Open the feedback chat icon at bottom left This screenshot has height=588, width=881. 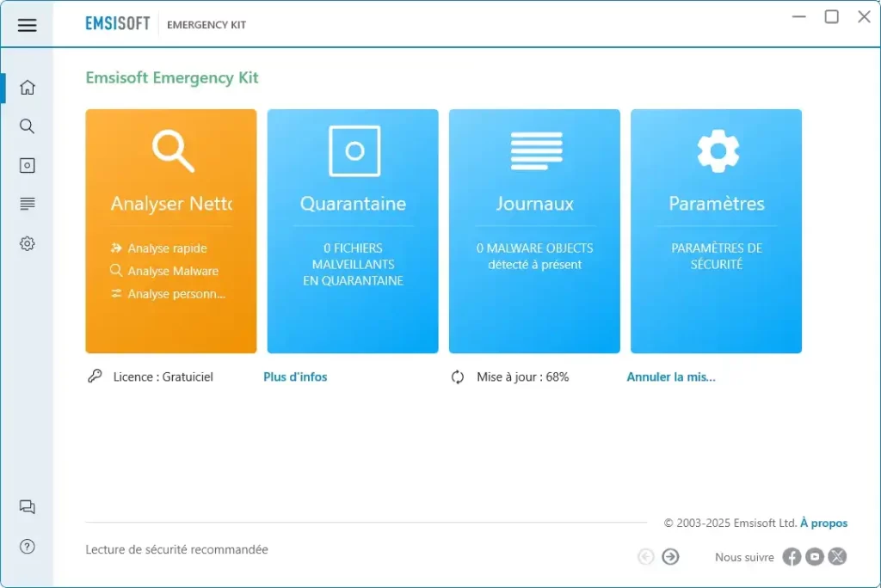(x=27, y=507)
